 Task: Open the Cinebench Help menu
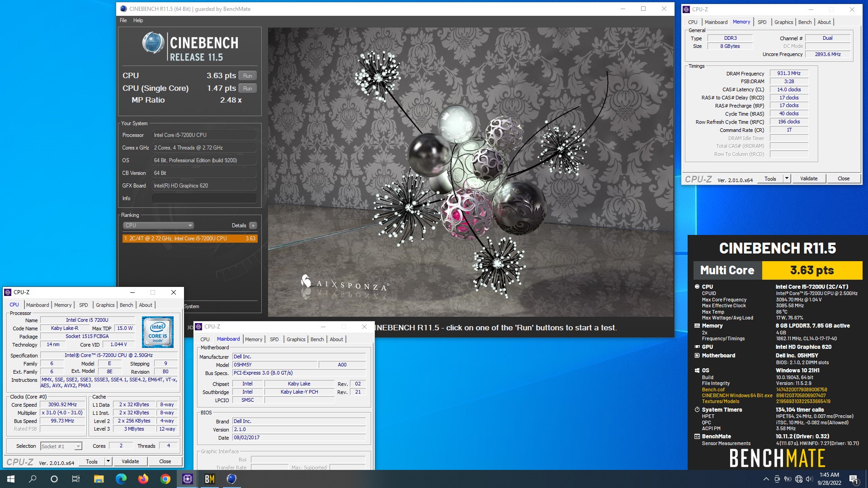coord(138,20)
